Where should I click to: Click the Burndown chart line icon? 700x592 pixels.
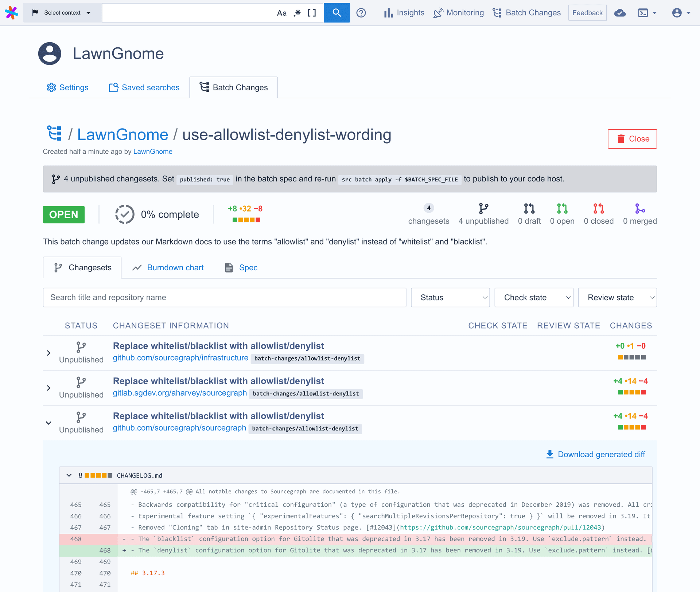click(x=137, y=268)
